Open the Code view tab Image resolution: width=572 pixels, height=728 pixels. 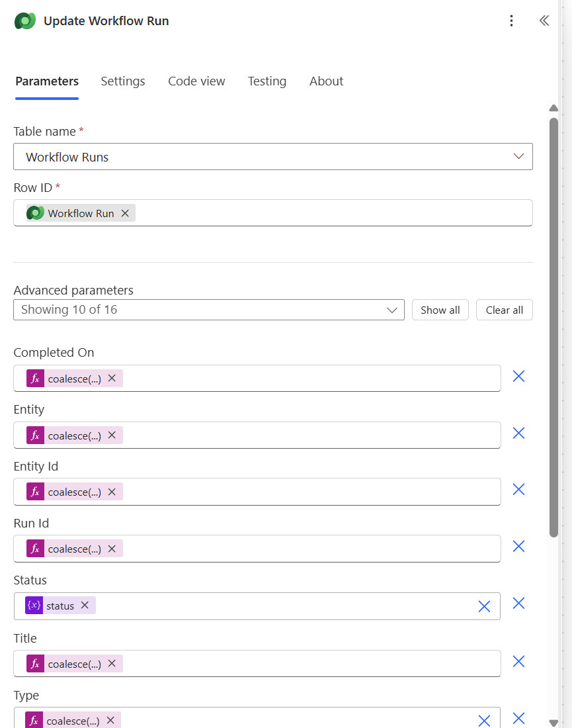coord(196,81)
